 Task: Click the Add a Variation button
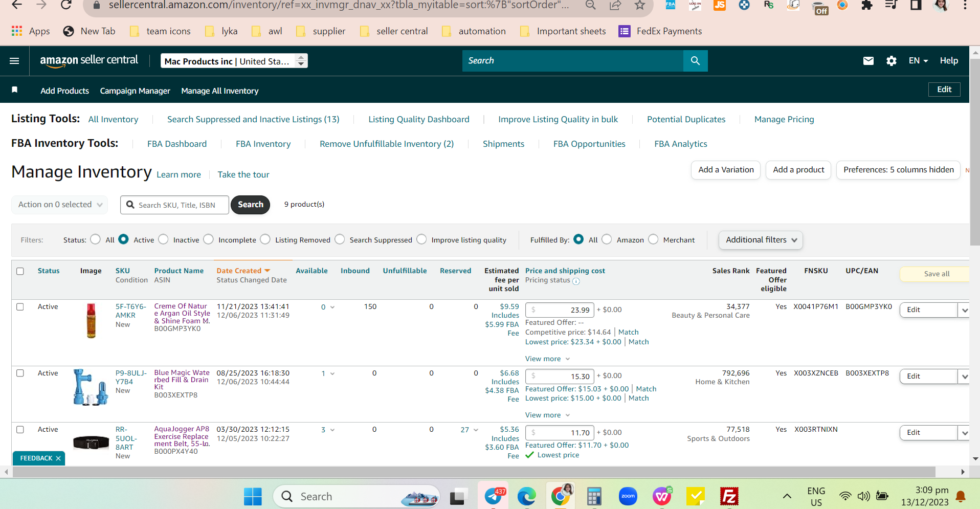tap(726, 170)
